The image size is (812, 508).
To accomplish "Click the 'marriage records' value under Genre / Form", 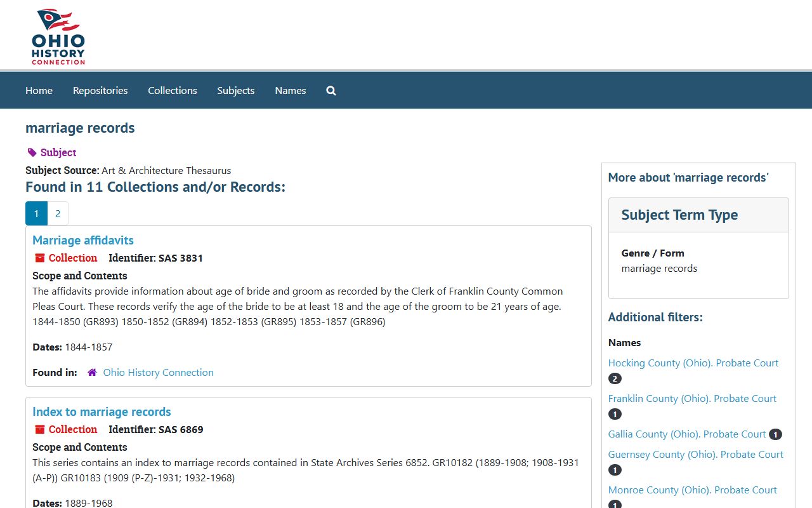I will pos(659,268).
